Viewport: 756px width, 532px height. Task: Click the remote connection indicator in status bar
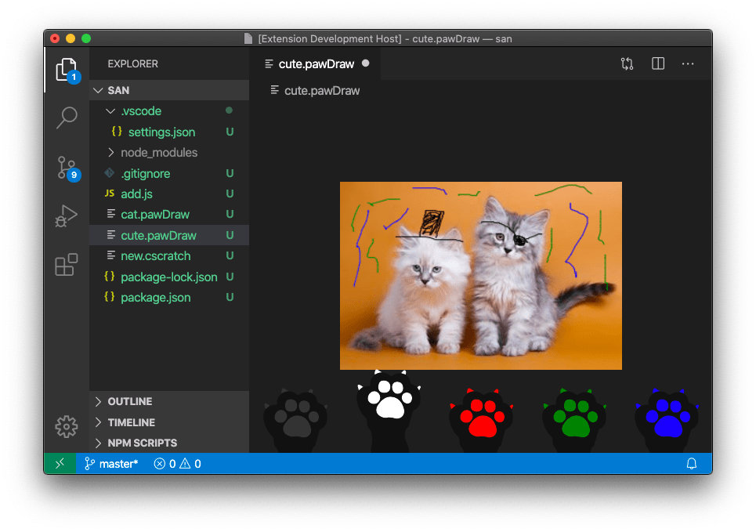[x=60, y=463]
